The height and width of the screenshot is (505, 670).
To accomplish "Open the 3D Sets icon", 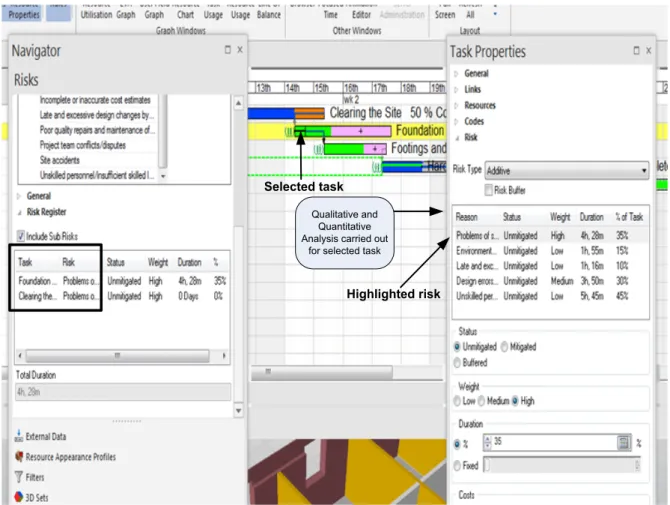I will tap(19, 497).
